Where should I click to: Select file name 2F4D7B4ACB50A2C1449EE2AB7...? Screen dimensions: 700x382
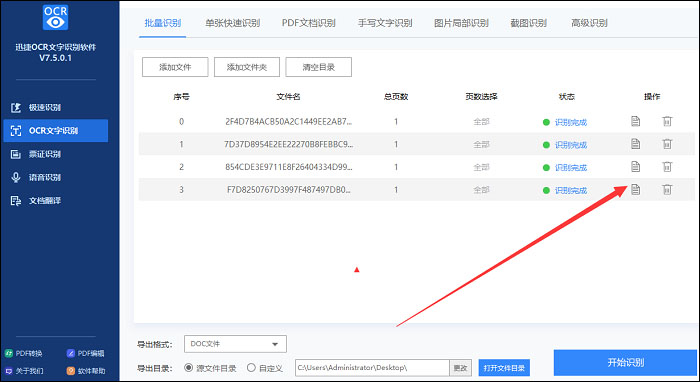[288, 121]
